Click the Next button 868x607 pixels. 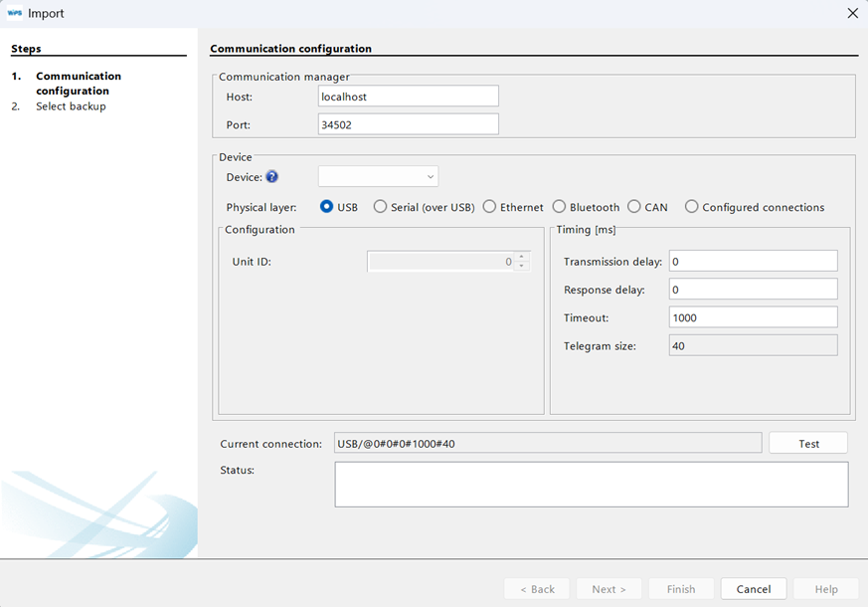(x=608, y=588)
